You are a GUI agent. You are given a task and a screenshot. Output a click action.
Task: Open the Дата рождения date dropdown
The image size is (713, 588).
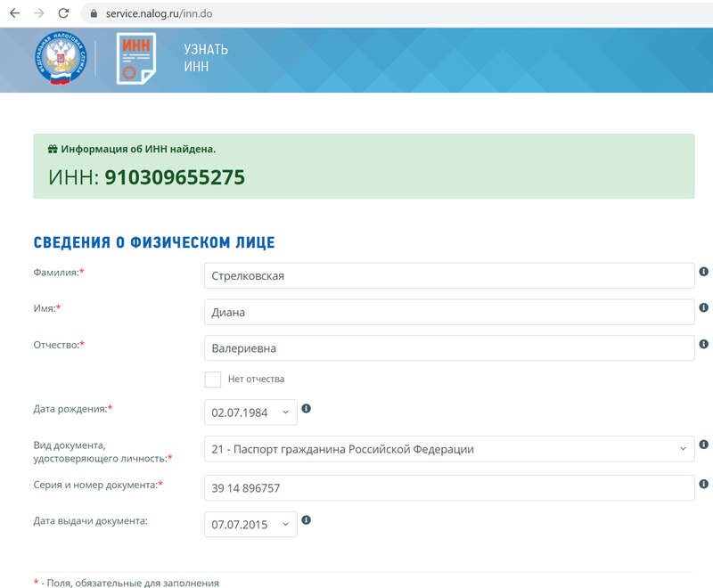coord(250,412)
